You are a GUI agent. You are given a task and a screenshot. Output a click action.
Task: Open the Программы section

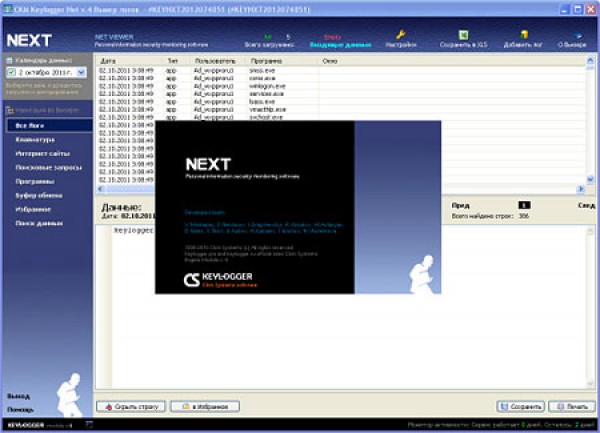[35, 181]
